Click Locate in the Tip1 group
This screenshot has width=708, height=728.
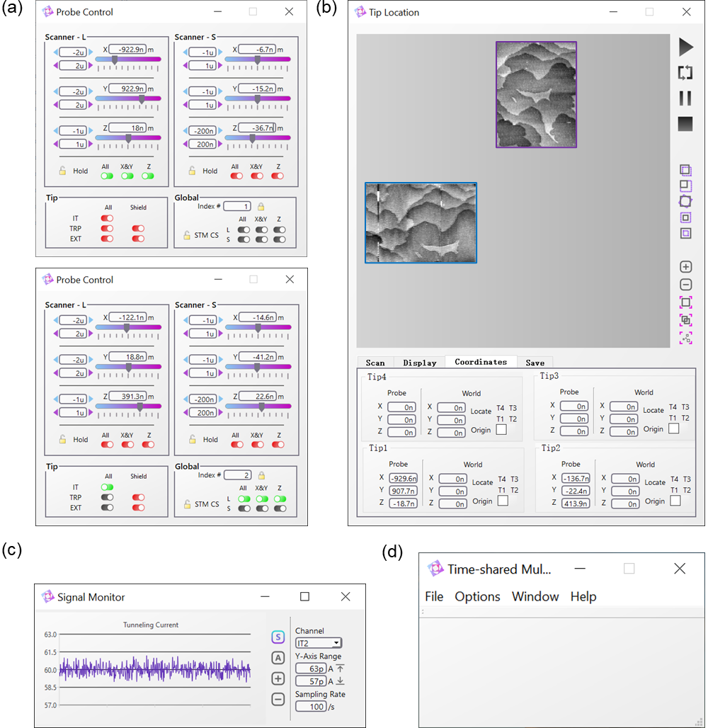tap(482, 482)
